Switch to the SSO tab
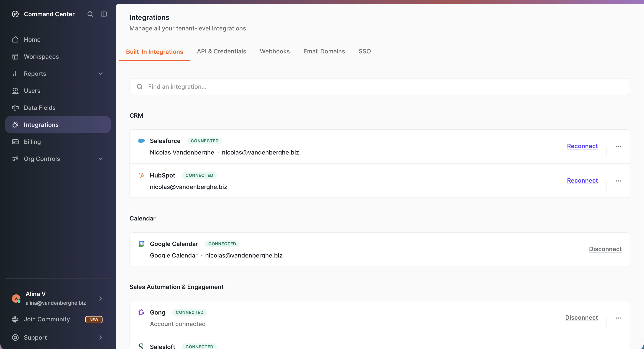The image size is (644, 349). (x=365, y=51)
